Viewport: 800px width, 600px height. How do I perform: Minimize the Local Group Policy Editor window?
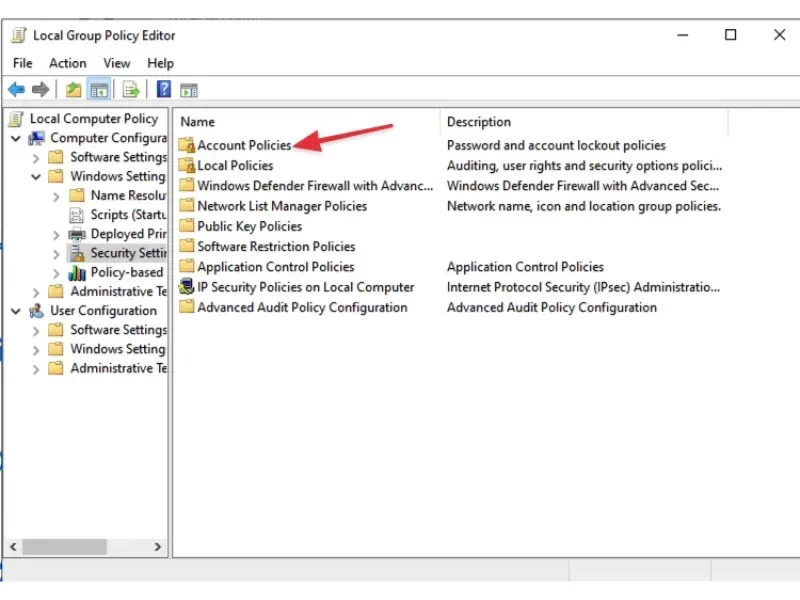tap(683, 35)
